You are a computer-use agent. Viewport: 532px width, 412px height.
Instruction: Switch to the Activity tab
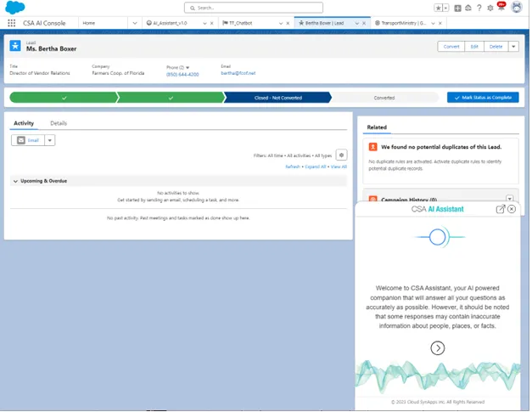coord(24,124)
